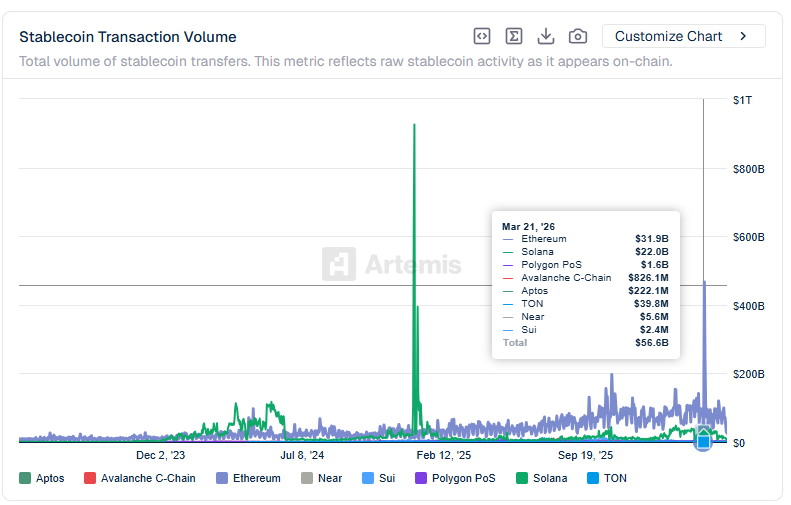Click the $0 y-axis label
The width and height of the screenshot is (791, 505).
tap(739, 443)
